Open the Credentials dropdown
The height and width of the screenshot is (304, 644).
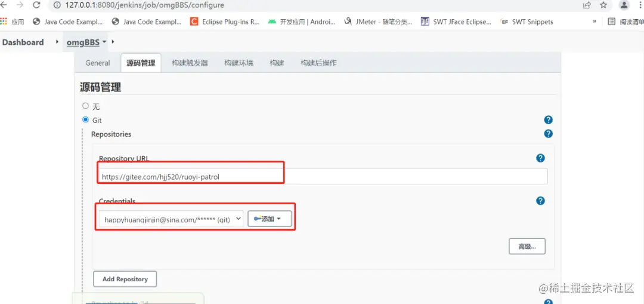[171, 219]
